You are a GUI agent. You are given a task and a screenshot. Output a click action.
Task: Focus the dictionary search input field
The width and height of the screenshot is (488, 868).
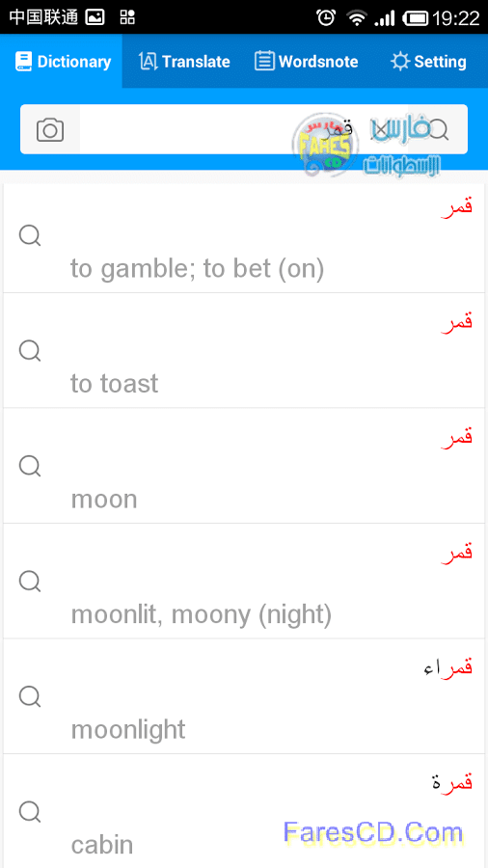pos(243,129)
